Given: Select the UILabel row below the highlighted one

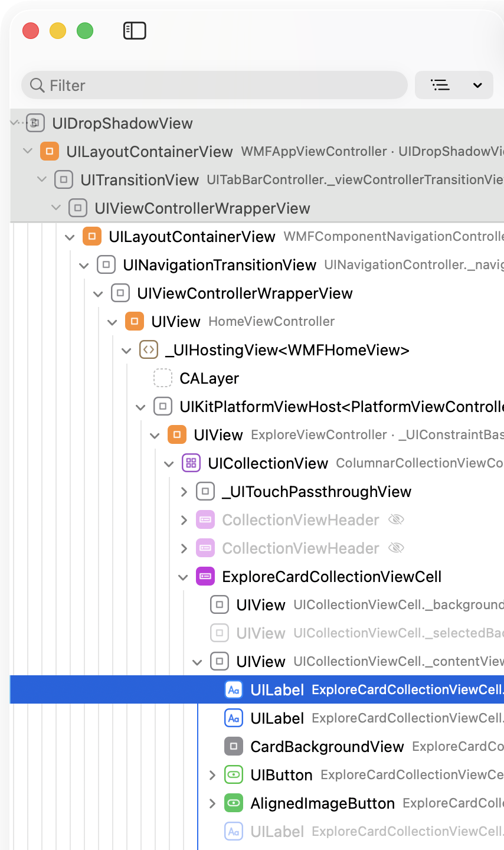Looking at the screenshot, I should pyautogui.click(x=257, y=718).
